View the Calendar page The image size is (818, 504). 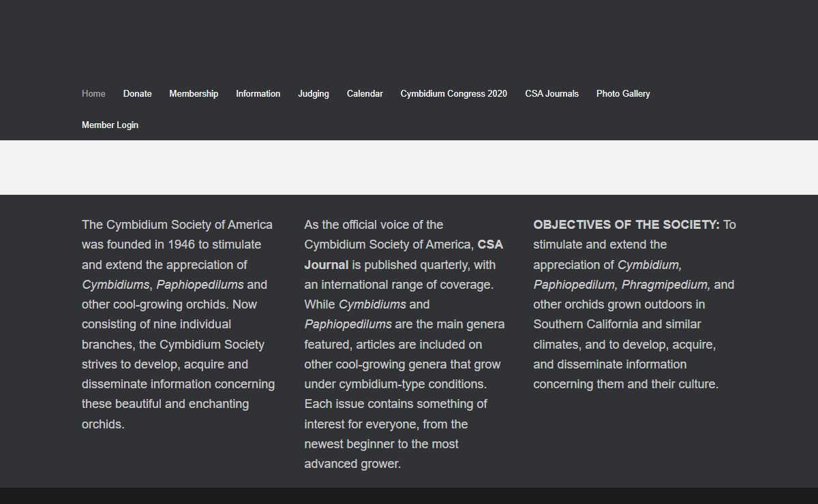coord(365,93)
